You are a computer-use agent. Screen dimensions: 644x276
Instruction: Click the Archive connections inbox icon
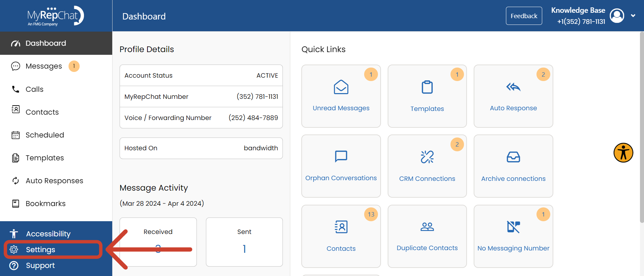513,157
